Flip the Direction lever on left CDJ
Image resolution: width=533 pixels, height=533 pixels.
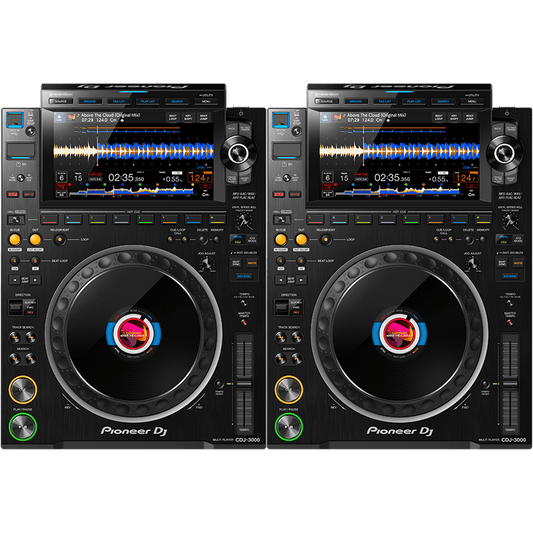pyautogui.click(x=16, y=307)
